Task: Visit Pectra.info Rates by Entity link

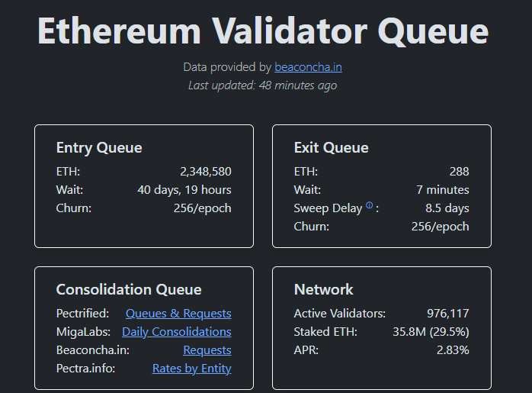Action: coord(191,369)
